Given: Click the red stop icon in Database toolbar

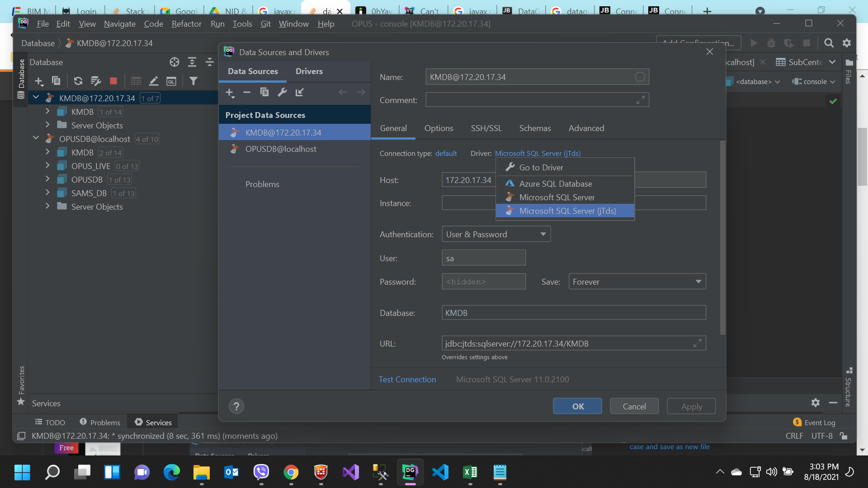Looking at the screenshot, I should pos(113,81).
